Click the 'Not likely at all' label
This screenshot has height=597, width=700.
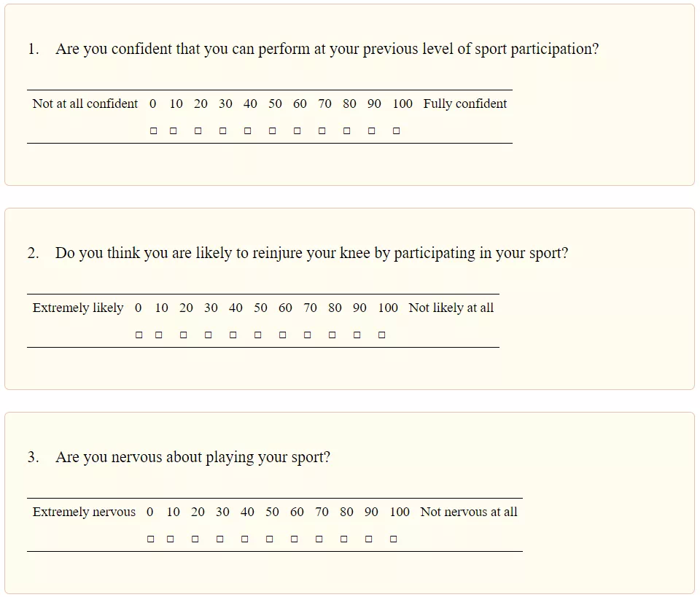451,308
